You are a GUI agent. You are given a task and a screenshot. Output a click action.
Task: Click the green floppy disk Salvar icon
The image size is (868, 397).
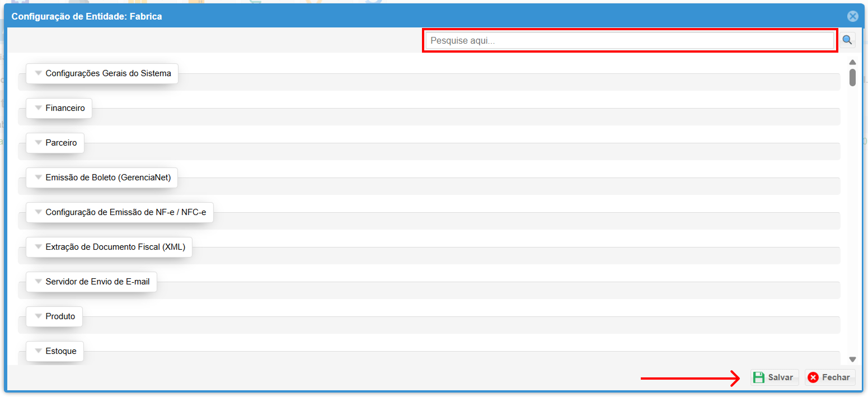pyautogui.click(x=758, y=377)
